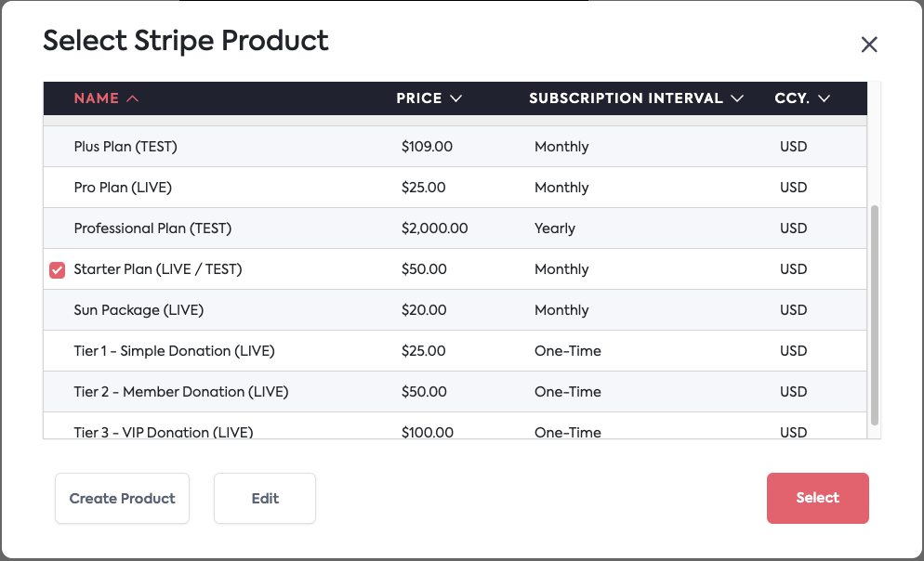Choose the Pro Plan (LIVE) product
Viewport: 924px width, 561px height.
pyautogui.click(x=123, y=188)
